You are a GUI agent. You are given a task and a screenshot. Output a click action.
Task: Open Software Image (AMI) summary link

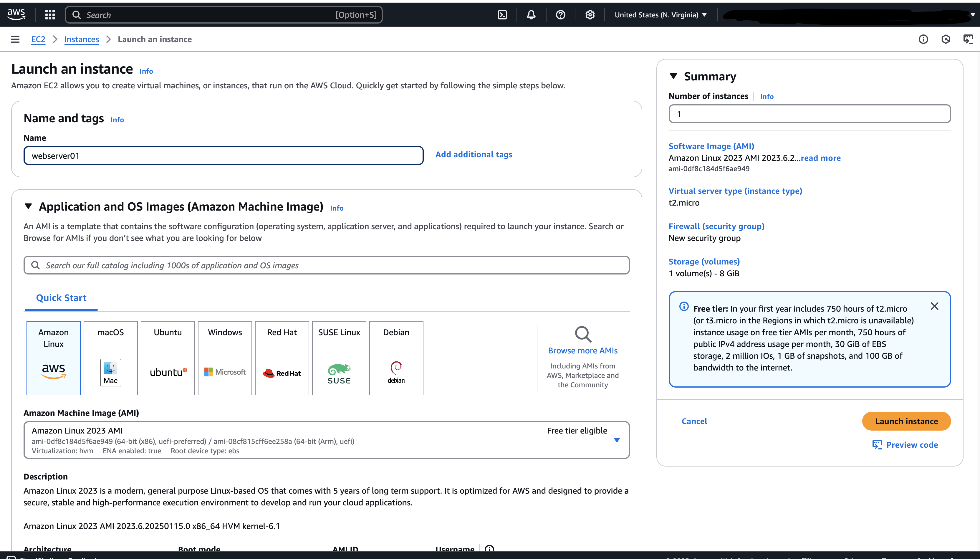pos(711,146)
